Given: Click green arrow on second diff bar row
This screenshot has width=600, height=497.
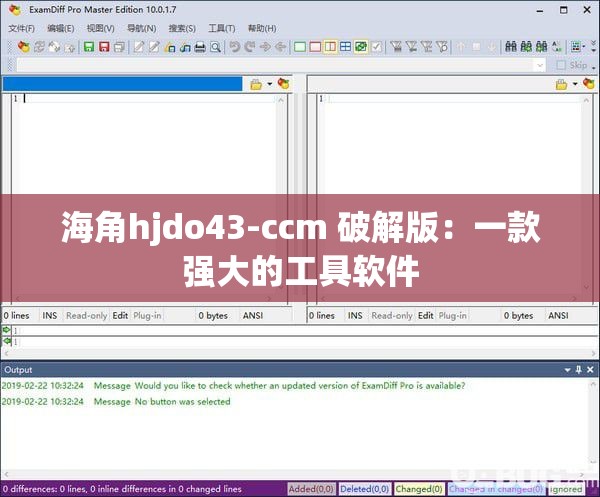Looking at the screenshot, I should (7, 341).
